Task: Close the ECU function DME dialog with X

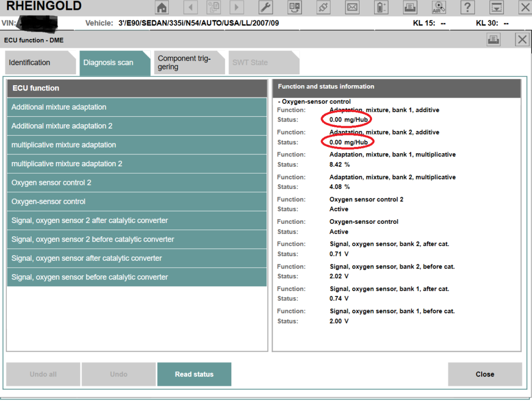Action: pos(522,39)
